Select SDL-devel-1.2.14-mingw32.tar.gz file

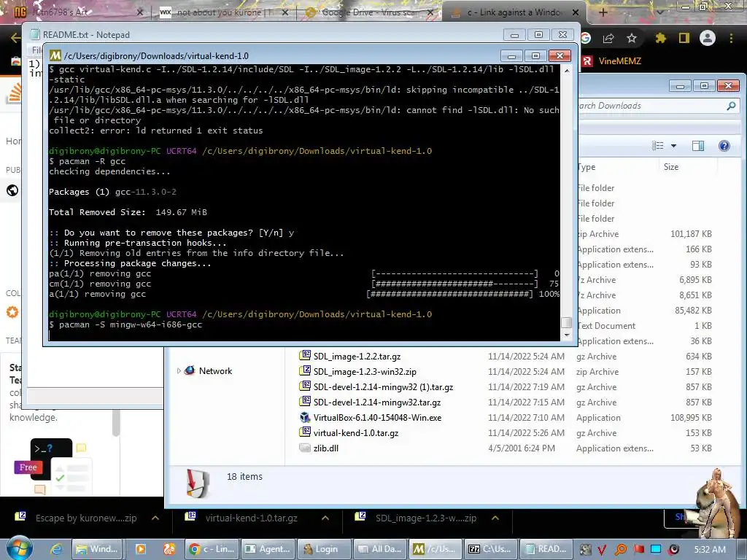pyautogui.click(x=377, y=402)
